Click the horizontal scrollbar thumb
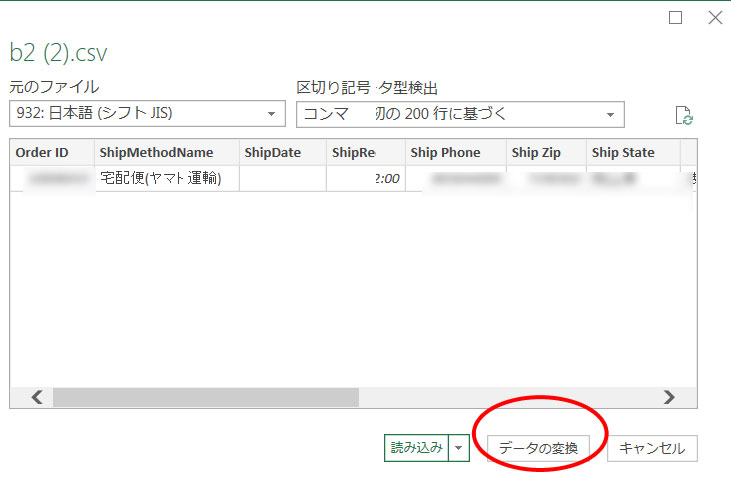Viewport: 731px width, 482px height. pyautogui.click(x=205, y=397)
